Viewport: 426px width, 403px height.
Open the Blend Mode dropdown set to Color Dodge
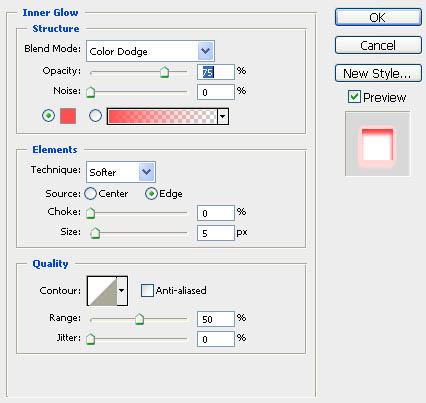(x=150, y=51)
